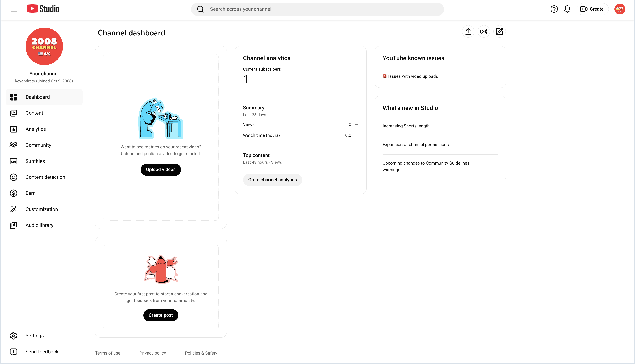Open the Terms of use link
This screenshot has height=364, width=635.
click(x=108, y=353)
